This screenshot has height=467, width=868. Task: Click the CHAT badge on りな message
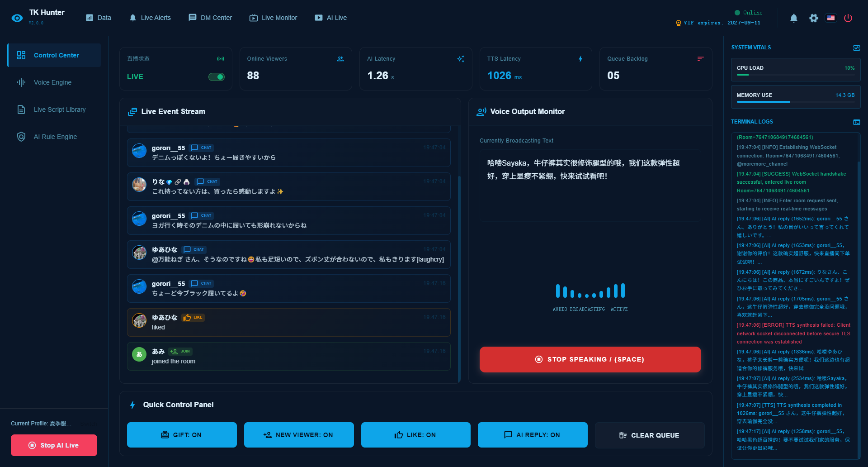click(207, 181)
